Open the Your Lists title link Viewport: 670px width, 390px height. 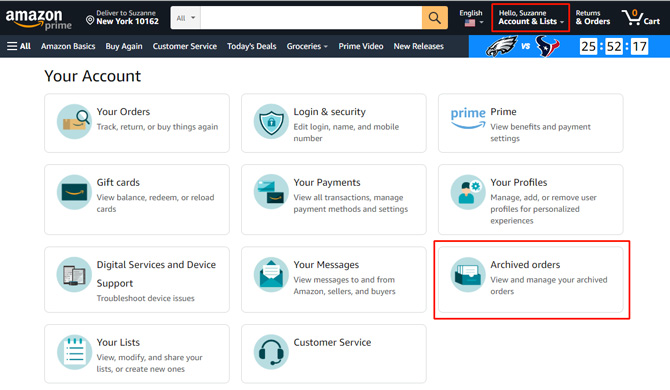coord(118,343)
